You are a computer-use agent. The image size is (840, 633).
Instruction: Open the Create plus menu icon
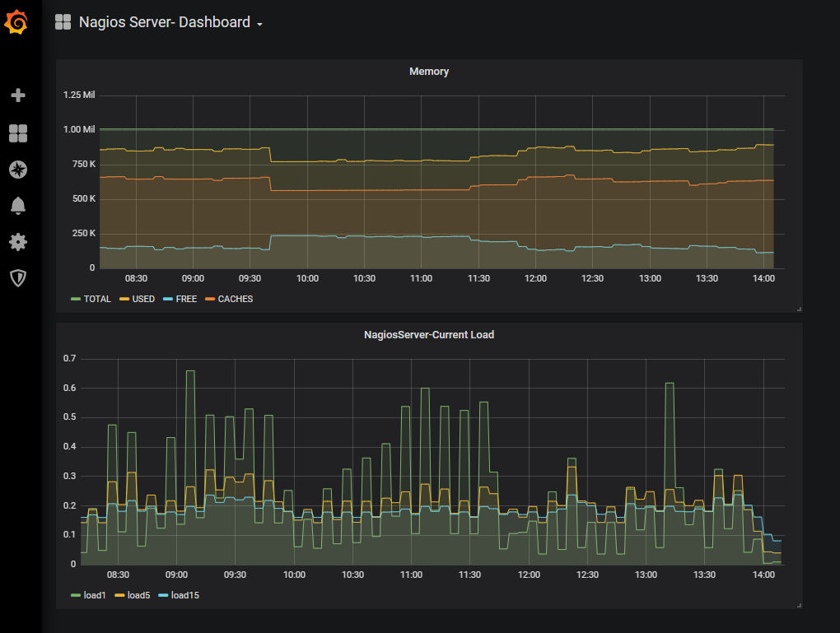point(18,95)
